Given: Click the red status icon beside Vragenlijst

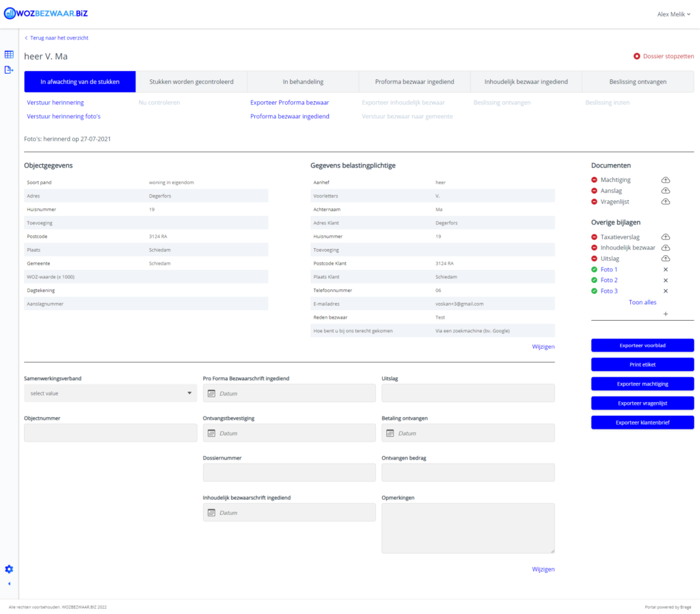Looking at the screenshot, I should [x=594, y=202].
